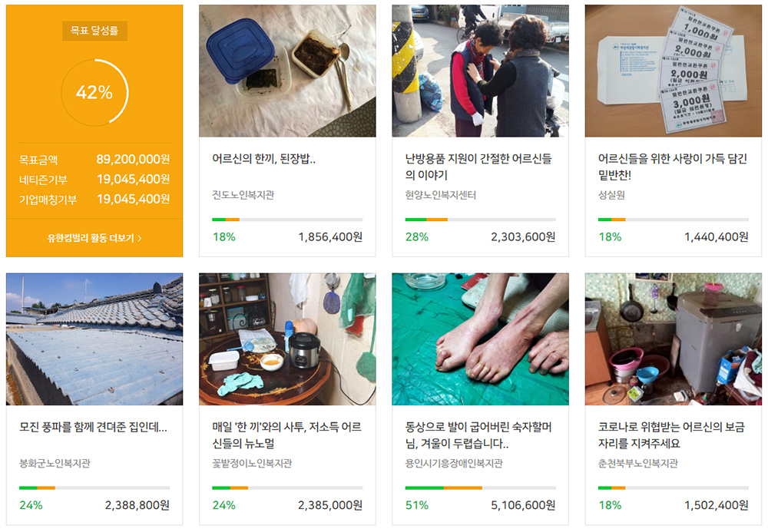The width and height of the screenshot is (768, 532).
Task: Open title 모진 풍파를 함께 견뎌준 집인데...
Action: coord(93,428)
